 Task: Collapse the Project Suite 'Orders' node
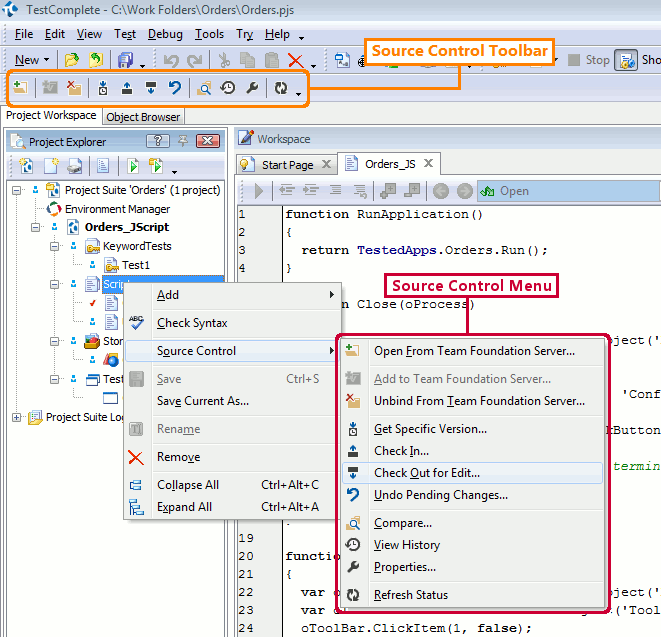click(x=18, y=190)
